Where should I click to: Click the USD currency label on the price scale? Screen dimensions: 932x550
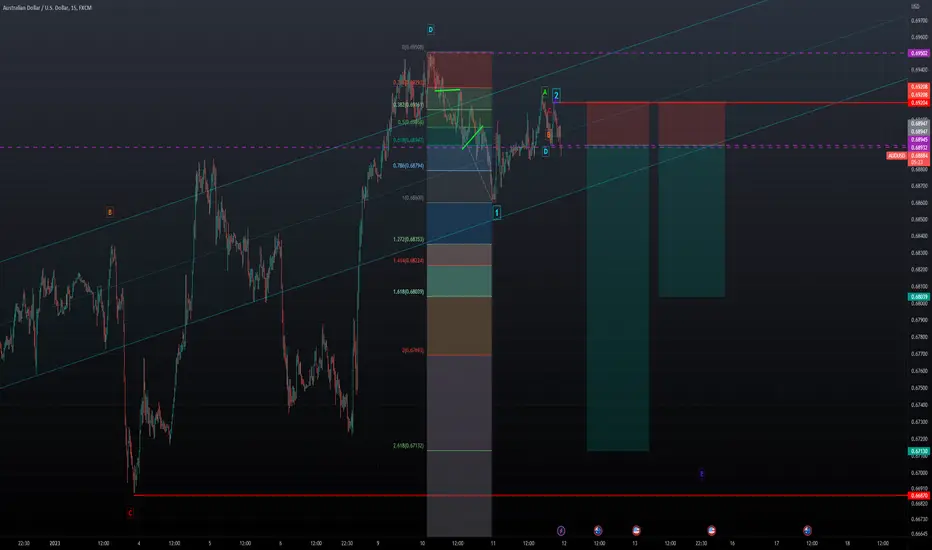pyautogui.click(x=915, y=7)
